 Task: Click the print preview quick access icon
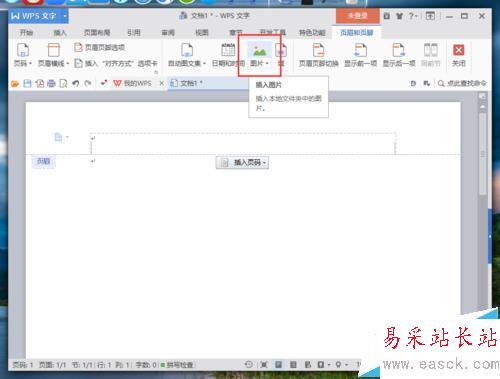(63, 83)
